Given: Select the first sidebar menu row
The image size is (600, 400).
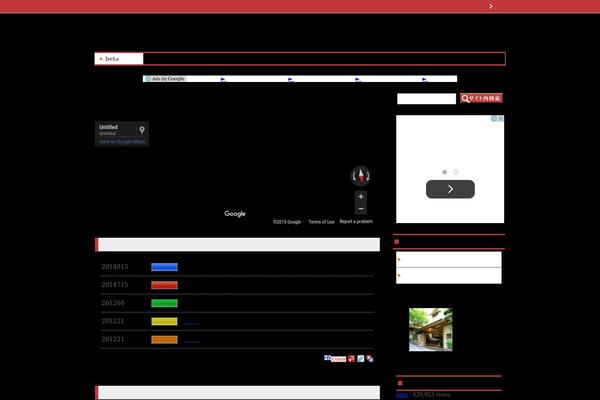Looking at the screenshot, I should point(448,260).
